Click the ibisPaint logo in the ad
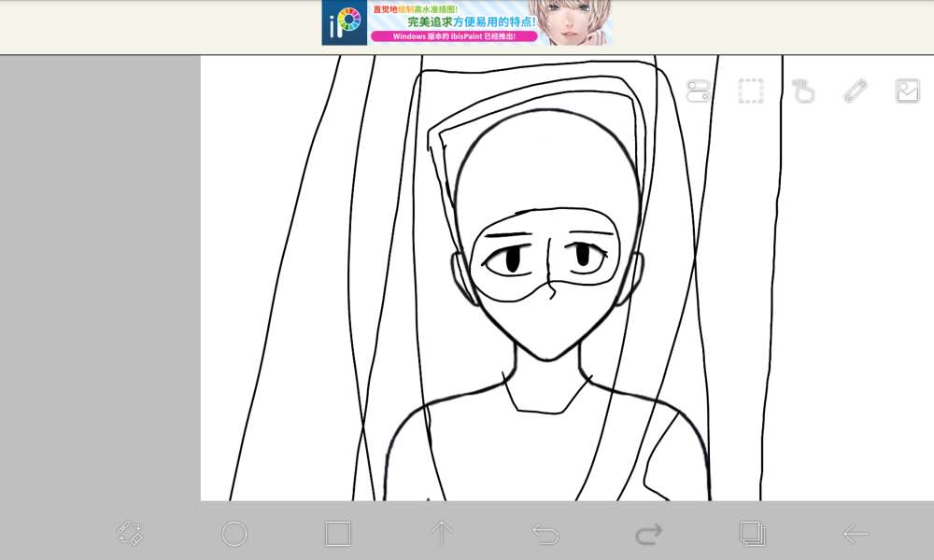 coord(345,22)
